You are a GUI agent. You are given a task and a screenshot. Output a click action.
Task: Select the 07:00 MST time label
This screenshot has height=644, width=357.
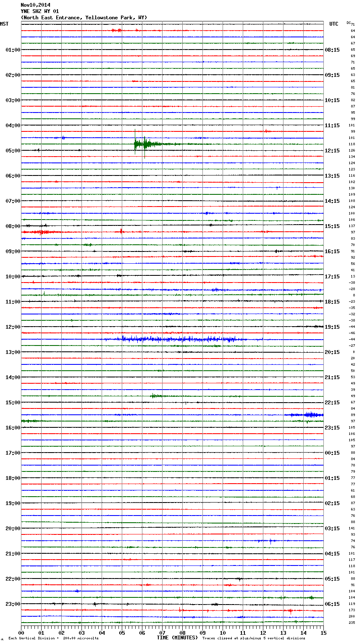[x=13, y=201]
